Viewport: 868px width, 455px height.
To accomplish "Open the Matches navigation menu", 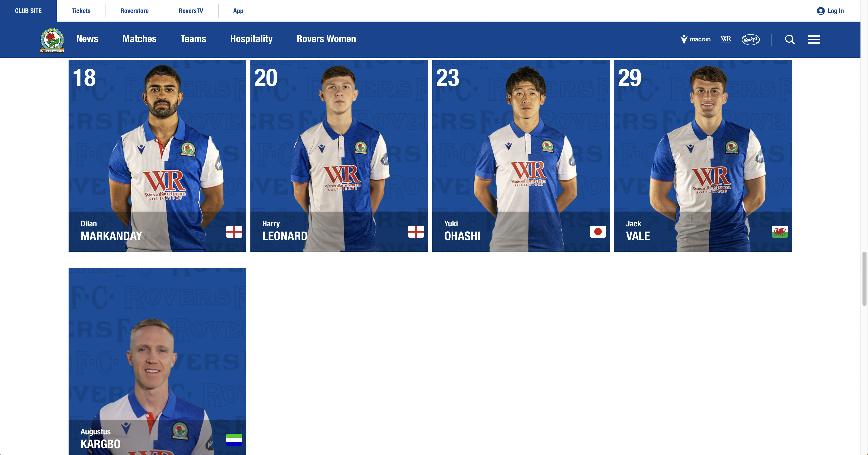I will pos(139,39).
